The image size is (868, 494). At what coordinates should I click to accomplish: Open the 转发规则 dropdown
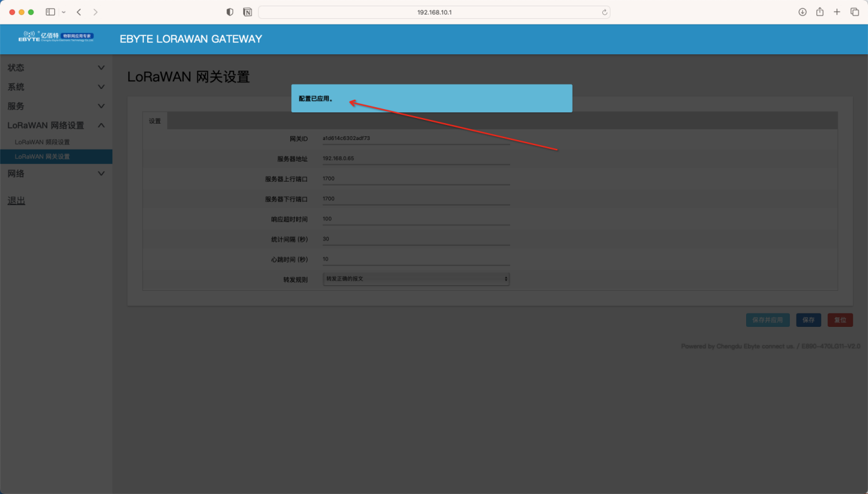(x=416, y=278)
